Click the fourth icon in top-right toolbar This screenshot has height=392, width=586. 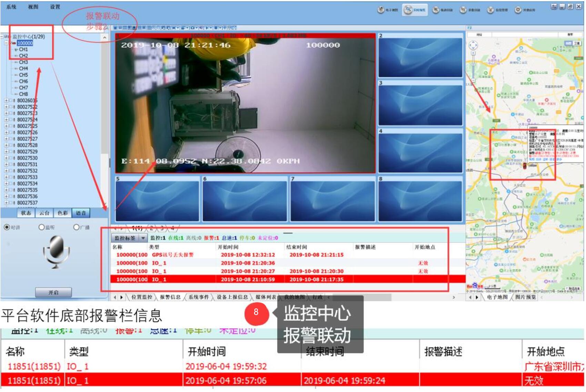pyautogui.click(x=463, y=10)
